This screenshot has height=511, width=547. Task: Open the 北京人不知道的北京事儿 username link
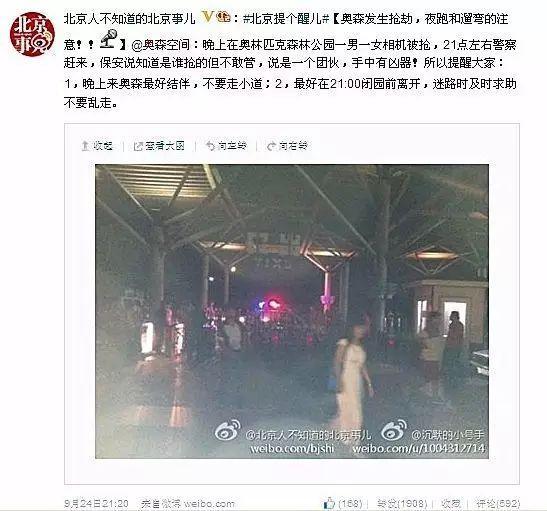[x=129, y=18]
